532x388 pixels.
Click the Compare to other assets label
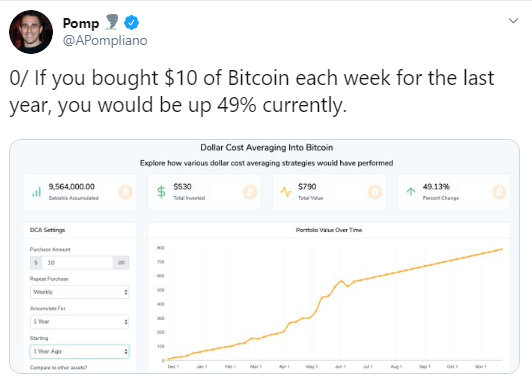(58, 367)
